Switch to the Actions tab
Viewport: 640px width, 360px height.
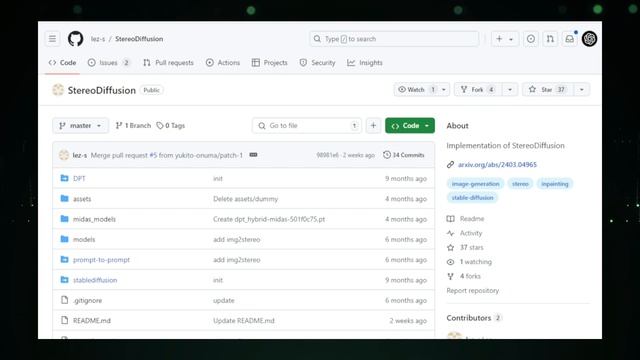click(x=223, y=62)
